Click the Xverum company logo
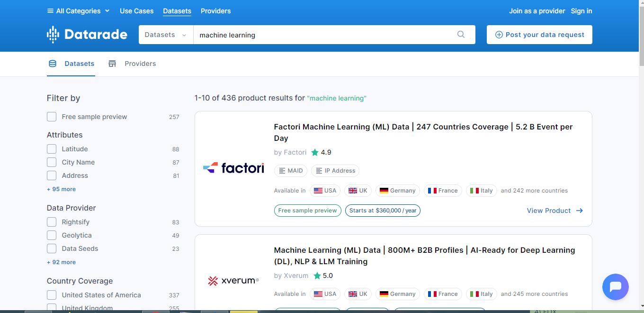644x313 pixels. 233,280
